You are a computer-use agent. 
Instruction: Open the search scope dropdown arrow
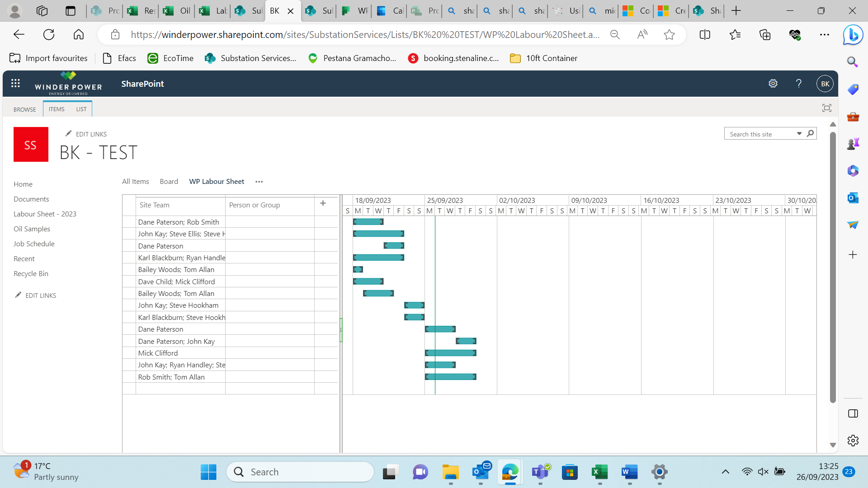798,133
